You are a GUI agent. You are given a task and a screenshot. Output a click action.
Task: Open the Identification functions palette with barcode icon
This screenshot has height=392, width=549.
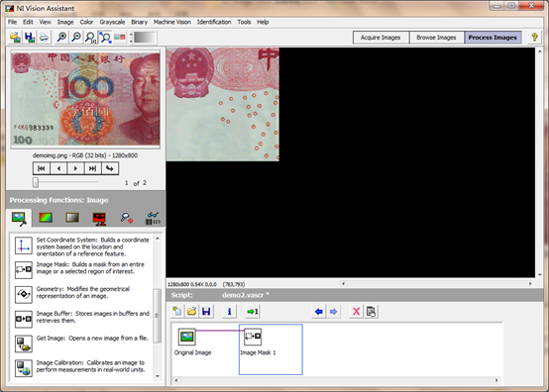click(x=153, y=218)
